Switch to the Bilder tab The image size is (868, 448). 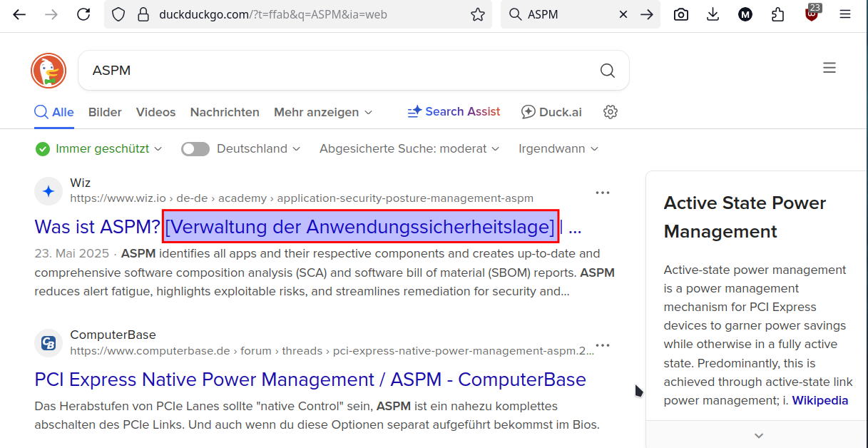tap(105, 112)
